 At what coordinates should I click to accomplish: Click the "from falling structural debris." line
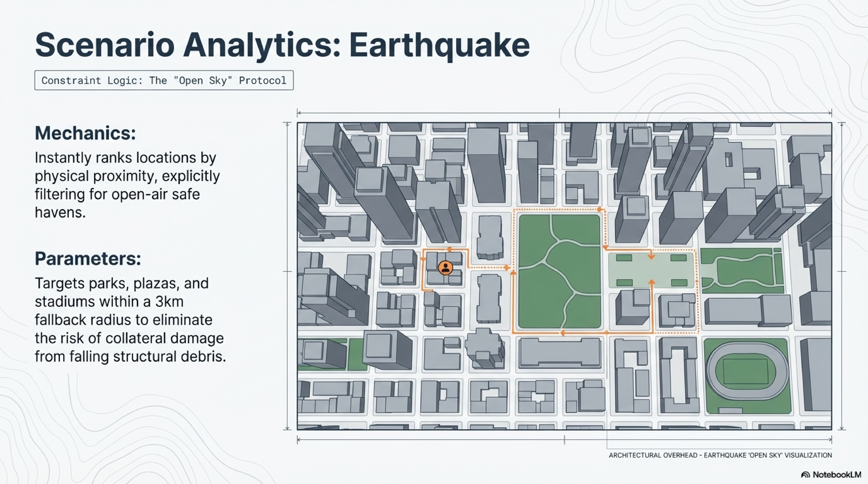(130, 356)
